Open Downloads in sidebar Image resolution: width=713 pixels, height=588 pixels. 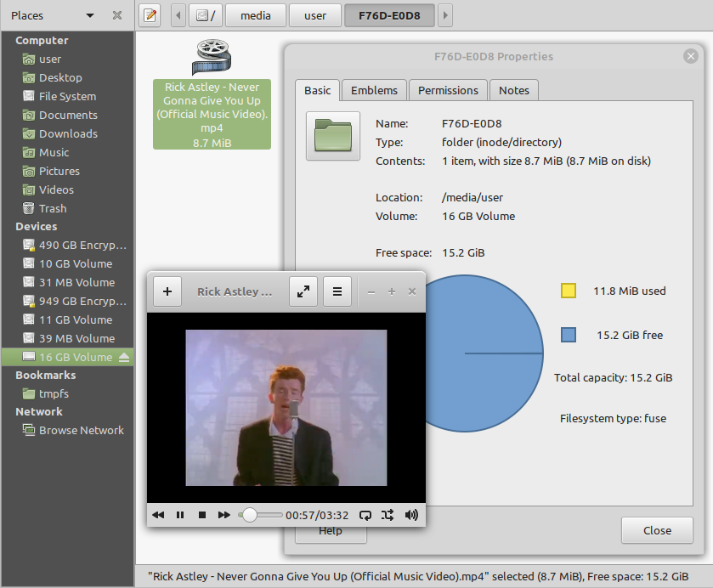(67, 133)
